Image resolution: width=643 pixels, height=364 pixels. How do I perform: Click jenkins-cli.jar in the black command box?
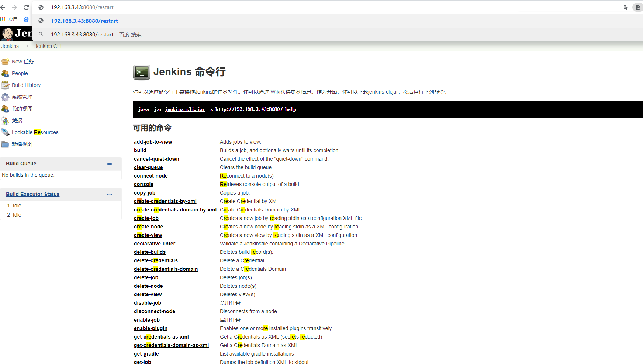185,109
